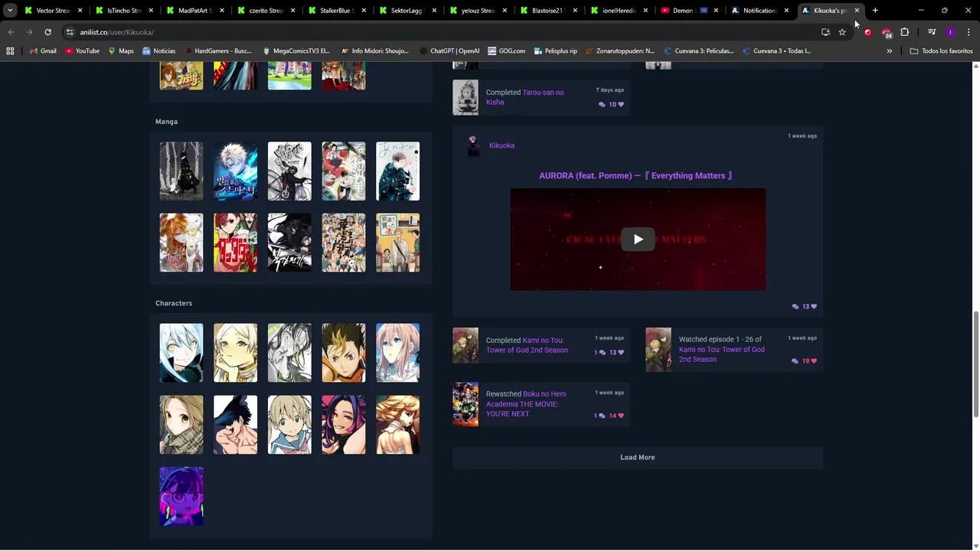
Task: Open a new browser tab with plus
Action: 875,11
